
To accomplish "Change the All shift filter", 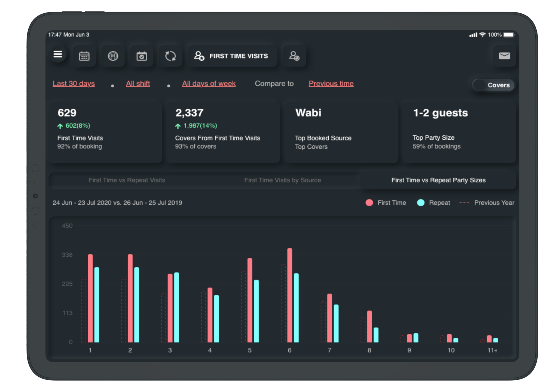I will (138, 84).
